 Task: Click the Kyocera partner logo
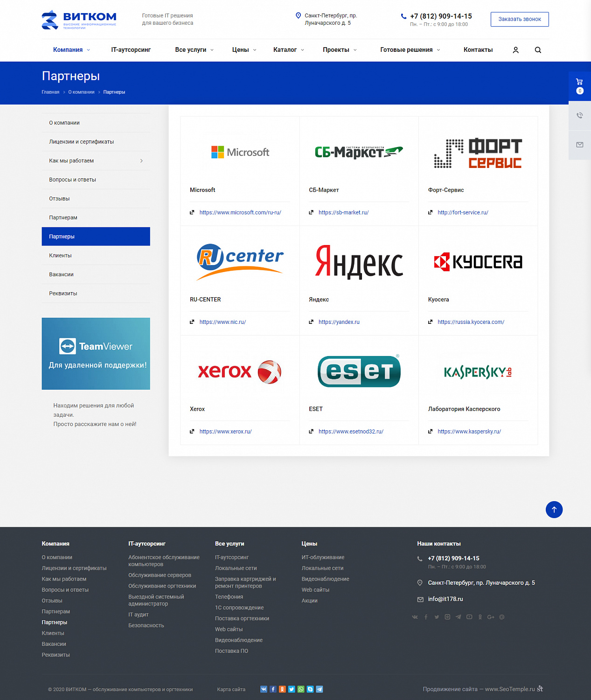(x=478, y=262)
